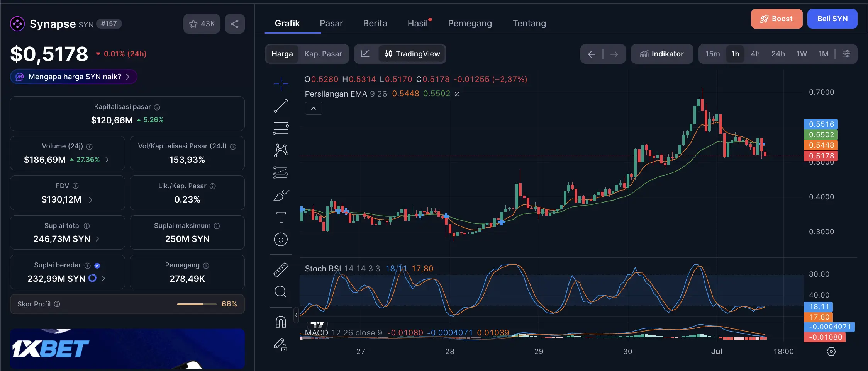This screenshot has height=371, width=868.
Task: Open chart axis settings gear
Action: (x=831, y=351)
